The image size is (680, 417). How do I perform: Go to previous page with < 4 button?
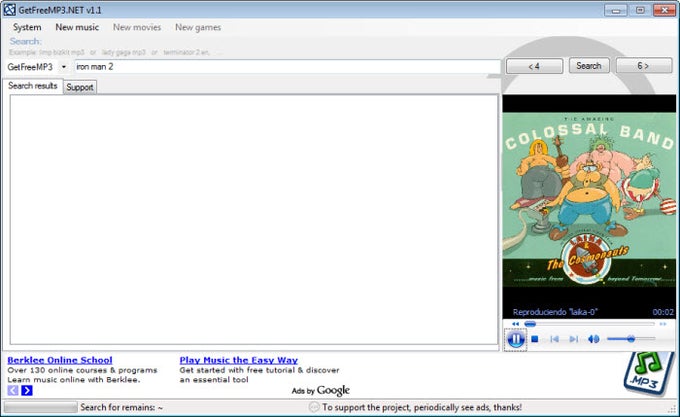point(534,66)
